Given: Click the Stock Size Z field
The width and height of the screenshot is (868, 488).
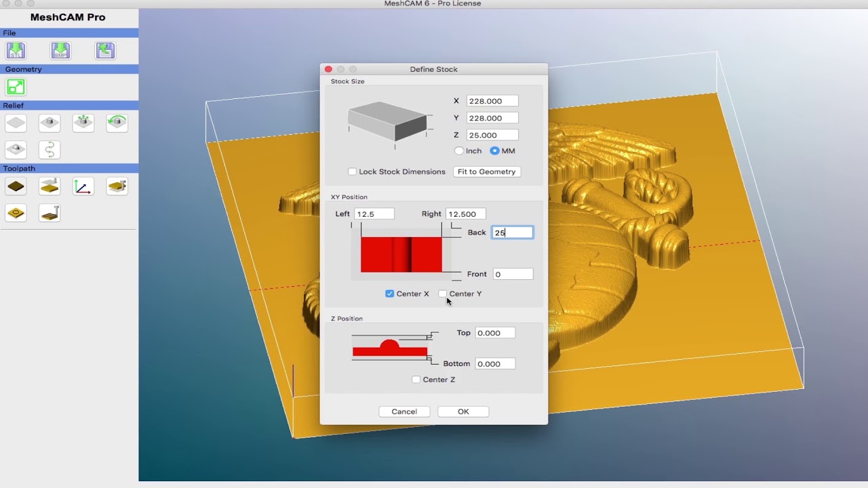Looking at the screenshot, I should pos(492,135).
